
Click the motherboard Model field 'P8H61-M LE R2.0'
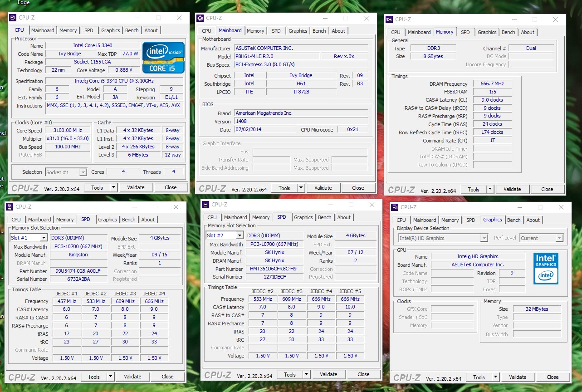[x=276, y=57]
